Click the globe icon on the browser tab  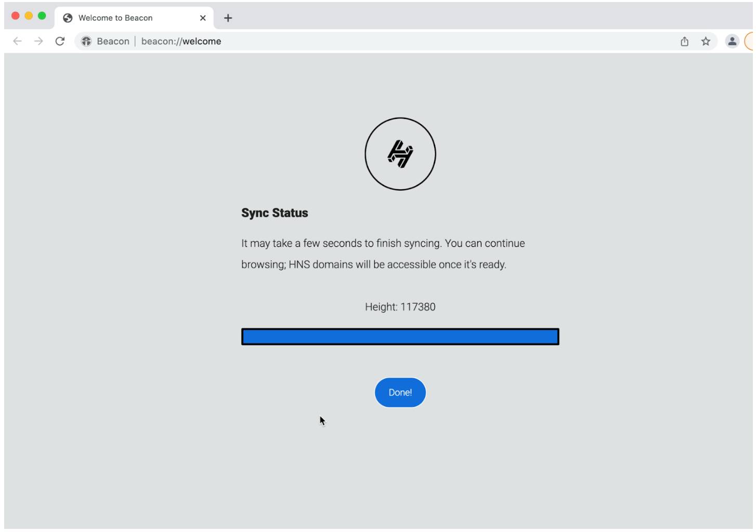click(x=67, y=17)
